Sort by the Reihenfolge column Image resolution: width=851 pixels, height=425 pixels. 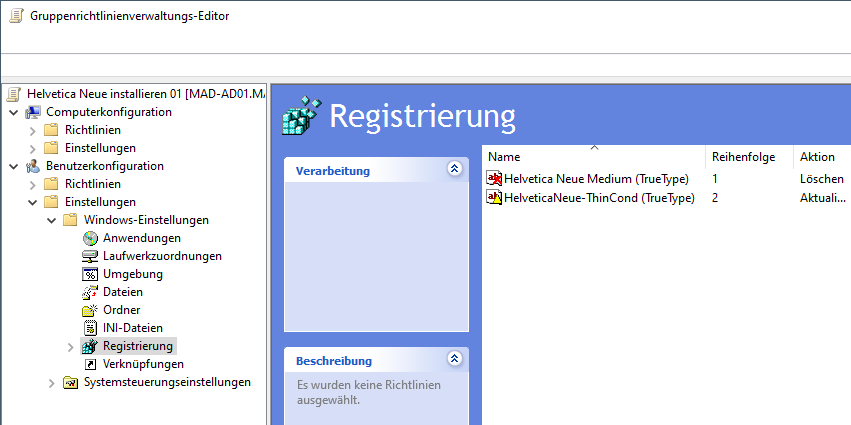(x=742, y=157)
